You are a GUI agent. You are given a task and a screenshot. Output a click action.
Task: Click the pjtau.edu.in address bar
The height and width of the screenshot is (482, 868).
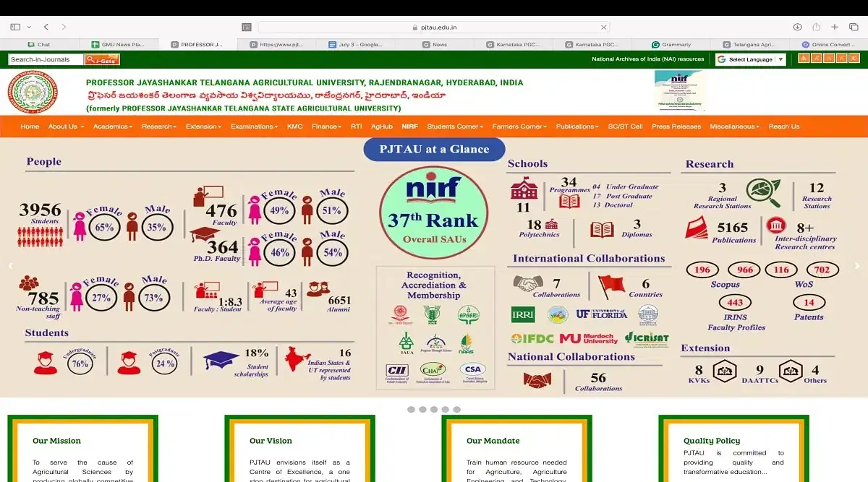434,27
